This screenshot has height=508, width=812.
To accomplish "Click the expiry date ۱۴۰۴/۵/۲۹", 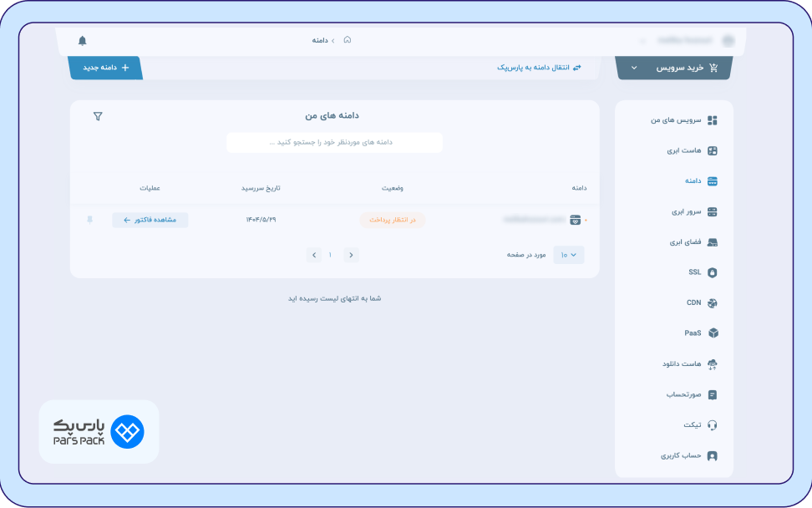I will coord(261,220).
